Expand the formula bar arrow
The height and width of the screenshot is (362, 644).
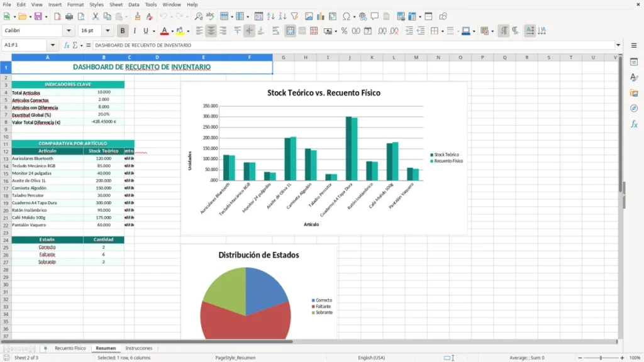point(618,45)
